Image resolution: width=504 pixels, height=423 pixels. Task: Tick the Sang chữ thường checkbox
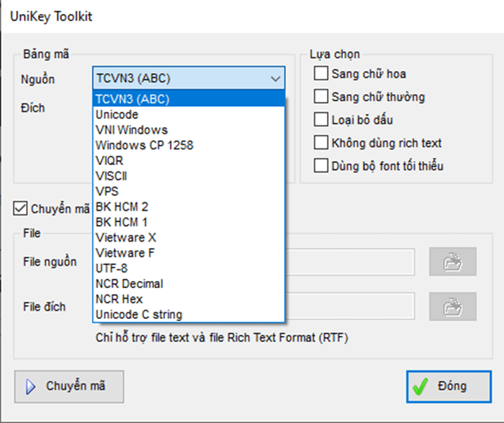[321, 97]
